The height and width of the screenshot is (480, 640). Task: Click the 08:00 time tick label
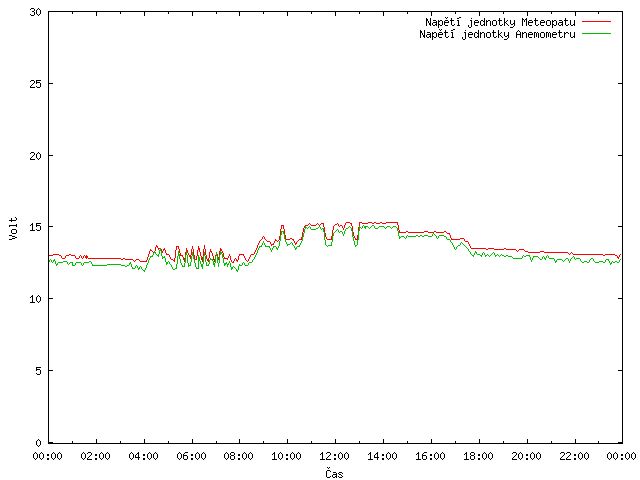(239, 456)
